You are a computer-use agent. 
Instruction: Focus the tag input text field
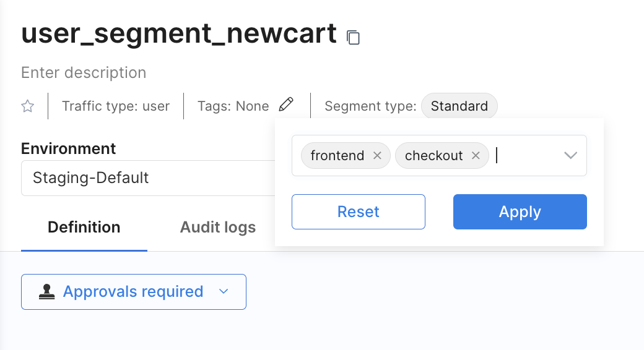click(526, 156)
